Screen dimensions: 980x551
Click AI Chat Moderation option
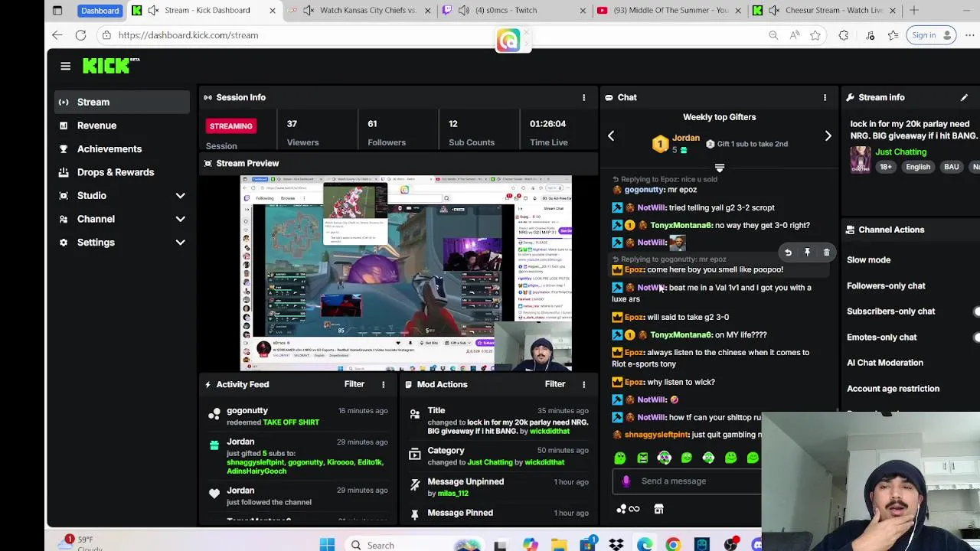coord(885,363)
